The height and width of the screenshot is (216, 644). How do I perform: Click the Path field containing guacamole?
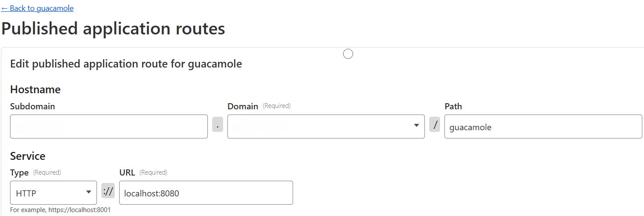[x=543, y=127]
